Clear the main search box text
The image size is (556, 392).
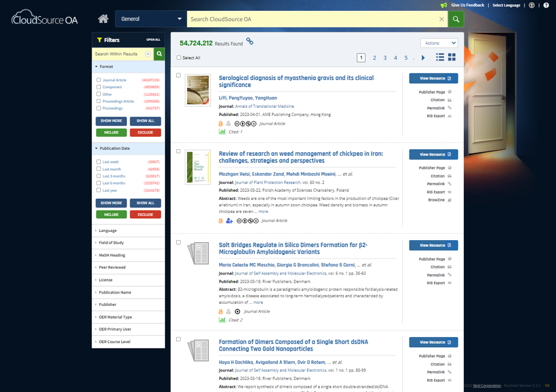(442, 19)
